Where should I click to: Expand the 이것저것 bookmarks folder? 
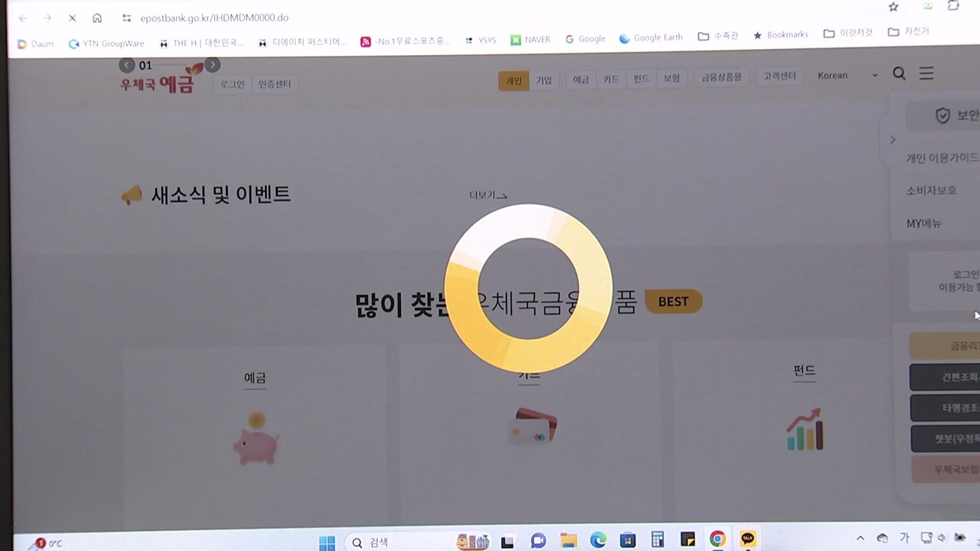tap(848, 34)
